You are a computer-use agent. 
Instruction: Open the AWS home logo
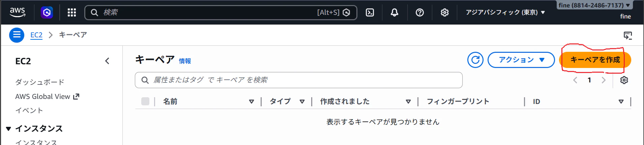click(x=18, y=12)
